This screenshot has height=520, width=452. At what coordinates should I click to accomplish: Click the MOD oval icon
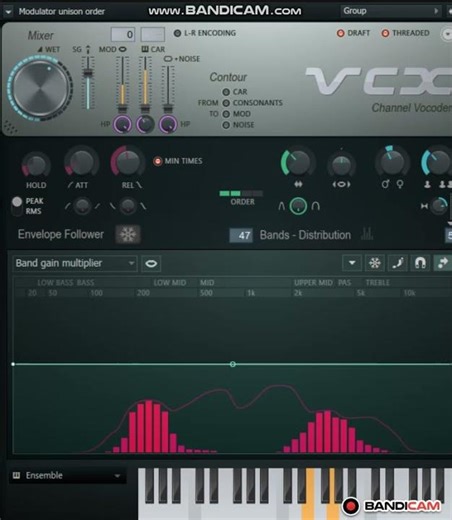tap(123, 49)
